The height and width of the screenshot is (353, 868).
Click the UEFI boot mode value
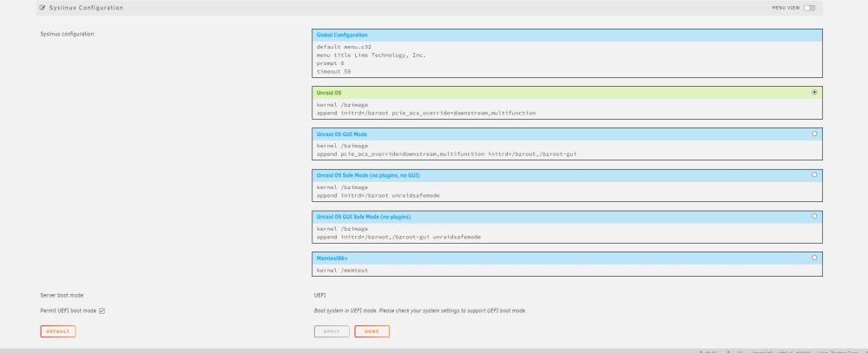pos(320,296)
